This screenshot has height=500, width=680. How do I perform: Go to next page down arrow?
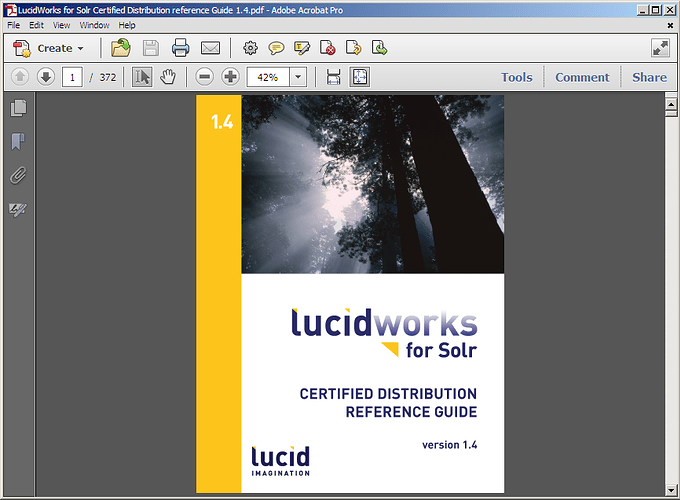click(x=46, y=77)
